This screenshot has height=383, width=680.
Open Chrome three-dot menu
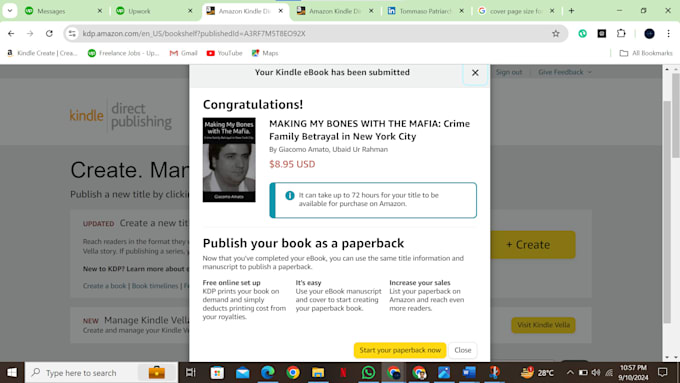pos(668,33)
